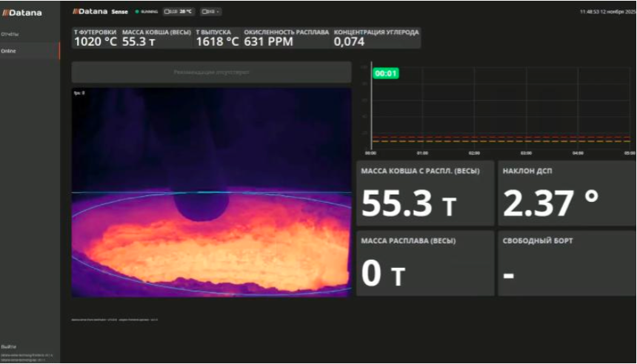The width and height of the screenshot is (637, 364).
Task: Open the Отчёты section in sidebar
Action: [x=10, y=34]
